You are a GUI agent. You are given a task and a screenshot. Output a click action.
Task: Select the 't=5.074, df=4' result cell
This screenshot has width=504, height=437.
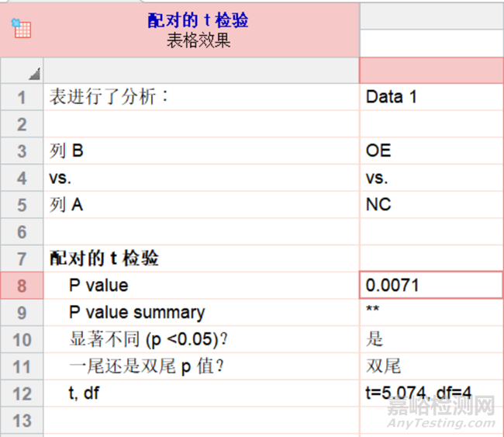pyautogui.click(x=430, y=394)
